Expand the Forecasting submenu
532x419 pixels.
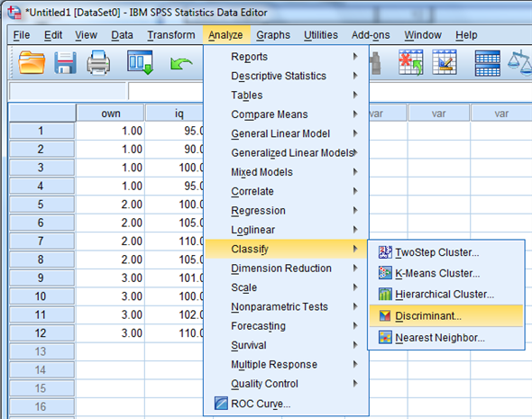click(x=287, y=326)
